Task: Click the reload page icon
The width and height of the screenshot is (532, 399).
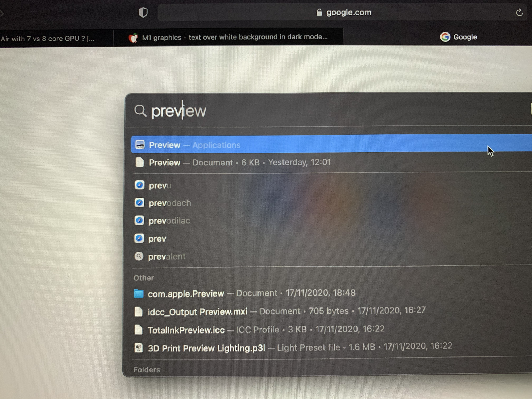Action: [519, 13]
